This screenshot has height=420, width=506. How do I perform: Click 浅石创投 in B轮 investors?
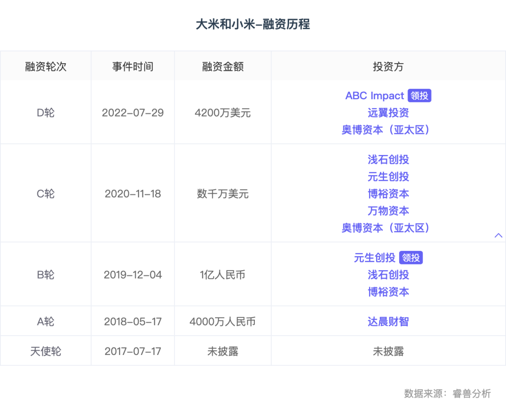point(388,274)
